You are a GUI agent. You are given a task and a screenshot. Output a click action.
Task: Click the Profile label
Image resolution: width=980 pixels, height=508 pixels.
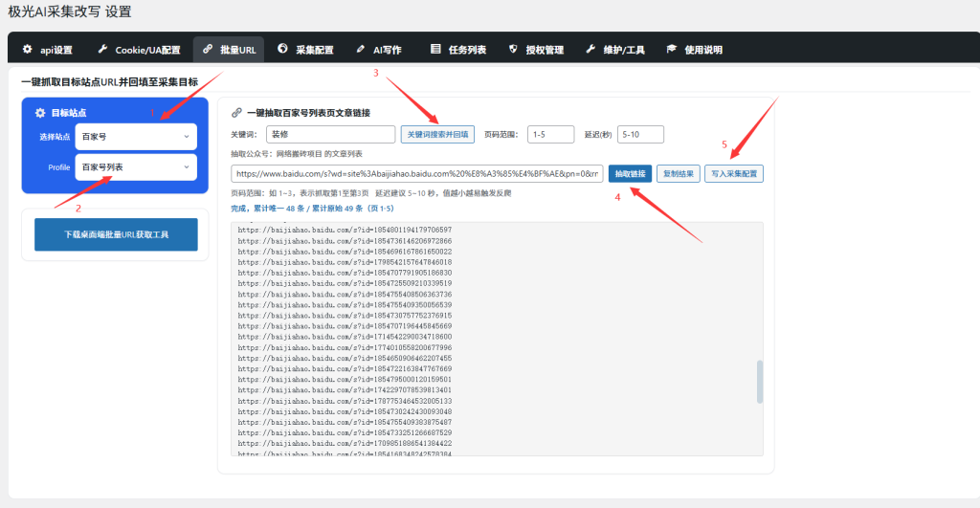58,167
